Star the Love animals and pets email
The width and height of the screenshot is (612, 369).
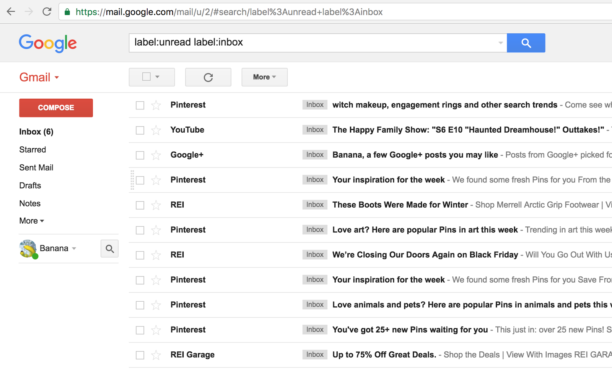[x=156, y=305]
